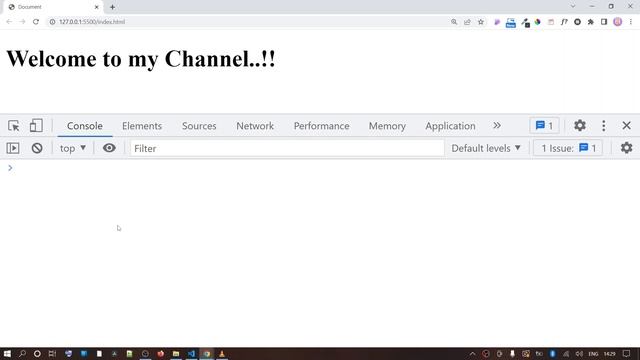Click the 1 Issue button
Screen dimensions: 640x360
(x=568, y=148)
